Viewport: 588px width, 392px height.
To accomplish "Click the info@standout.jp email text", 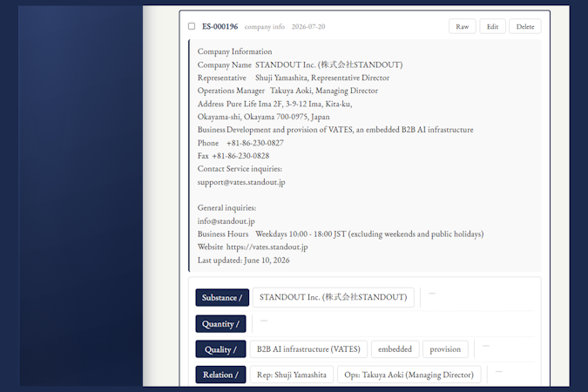I will coord(226,221).
